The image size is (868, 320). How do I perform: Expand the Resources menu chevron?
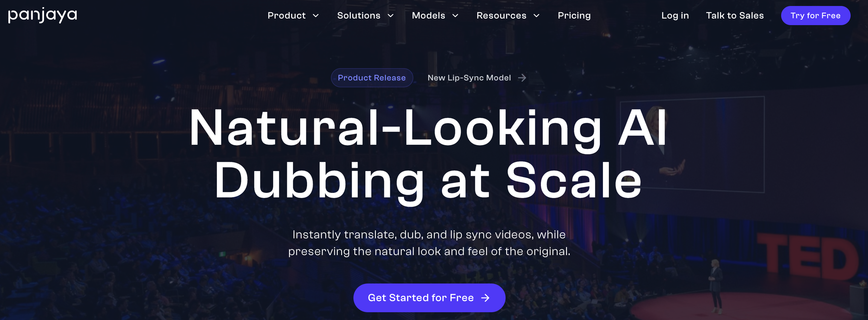[536, 16]
